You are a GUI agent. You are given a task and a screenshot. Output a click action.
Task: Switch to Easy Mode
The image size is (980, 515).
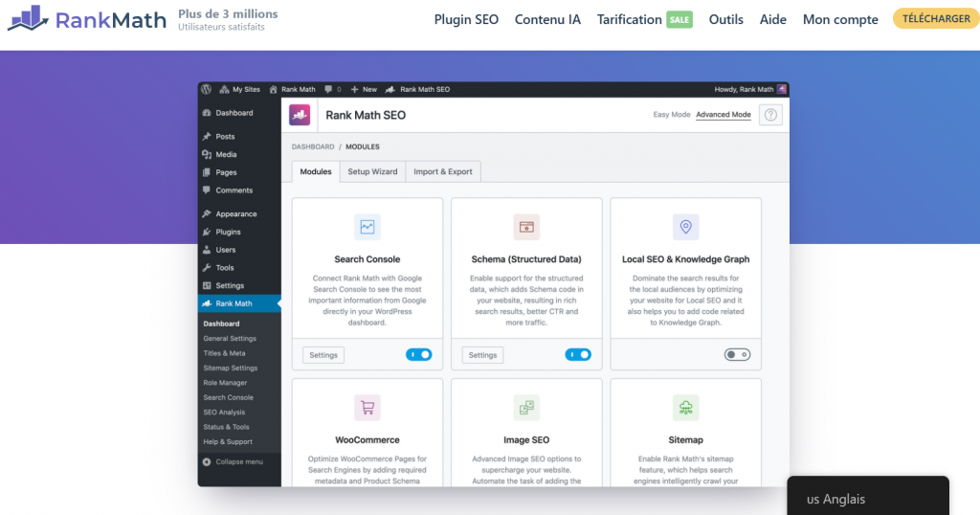click(x=671, y=114)
